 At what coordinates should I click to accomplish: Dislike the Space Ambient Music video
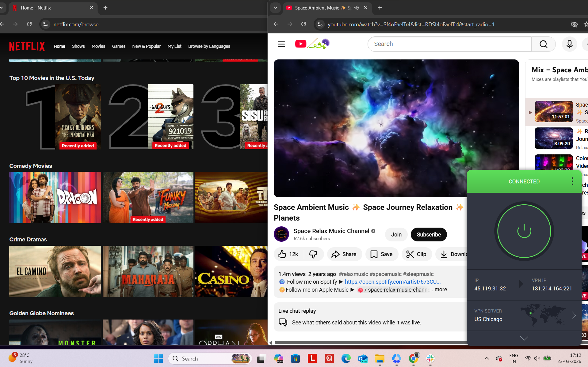tap(313, 254)
